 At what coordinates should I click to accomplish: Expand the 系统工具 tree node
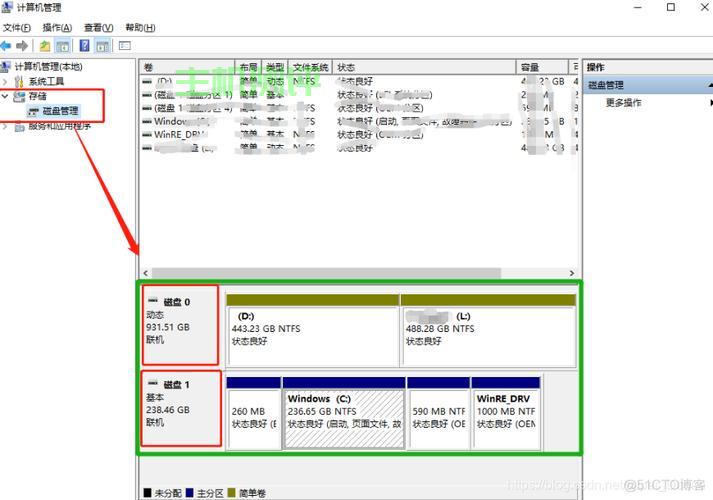[x=6, y=82]
